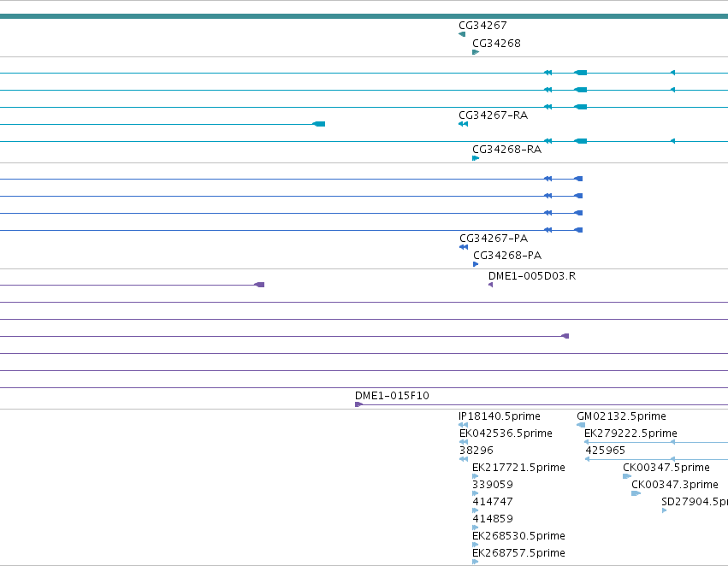The height and width of the screenshot is (566, 728).
Task: Click the EK042536.5prime arrow glyph
Action: (x=464, y=442)
